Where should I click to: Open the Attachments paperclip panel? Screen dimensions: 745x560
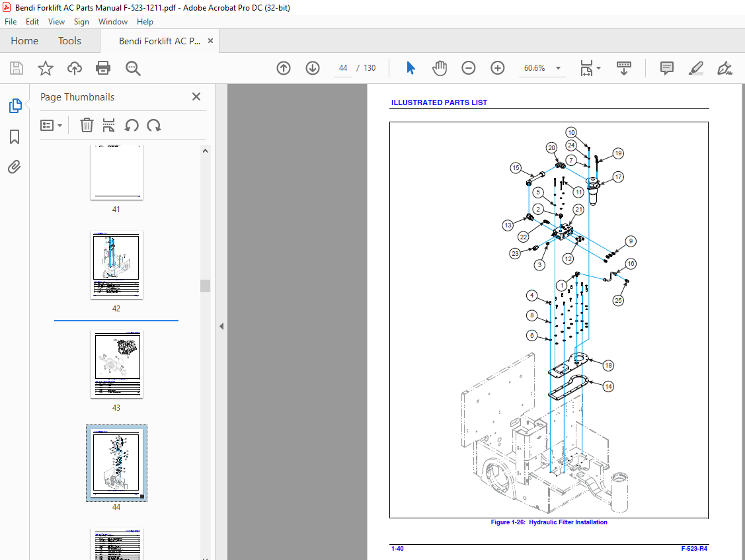15,167
